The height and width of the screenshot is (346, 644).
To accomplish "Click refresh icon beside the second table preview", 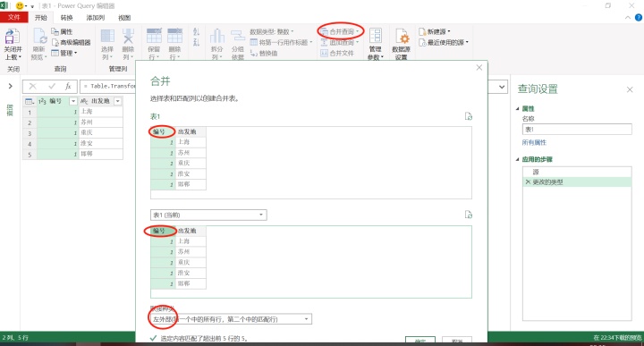I will coord(468,215).
